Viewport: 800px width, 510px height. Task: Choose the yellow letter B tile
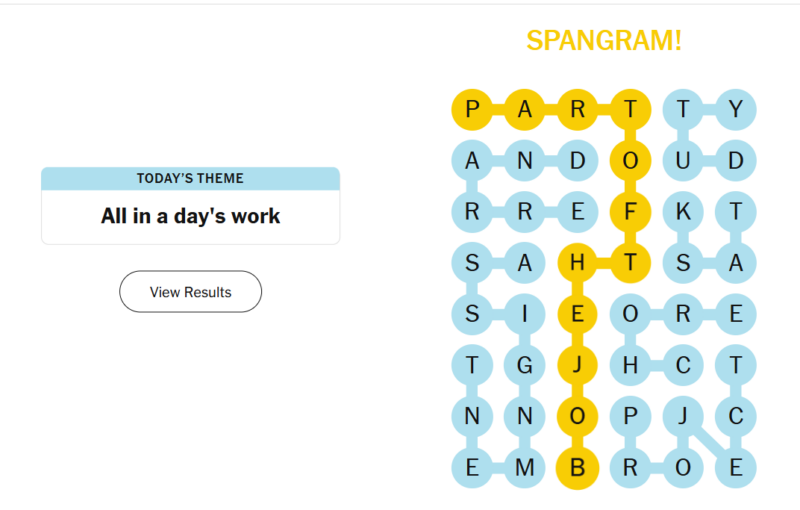click(x=577, y=468)
